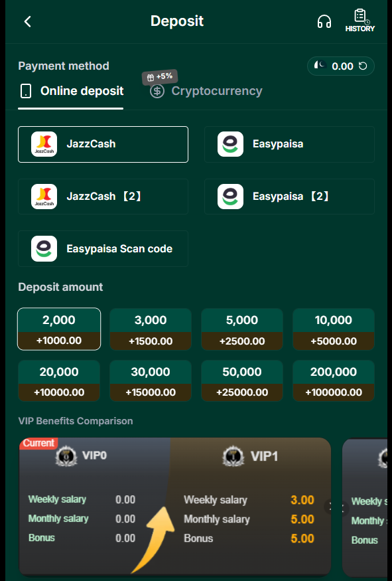This screenshot has width=392, height=581.
Task: Select the Online deposit tab
Action: click(71, 91)
